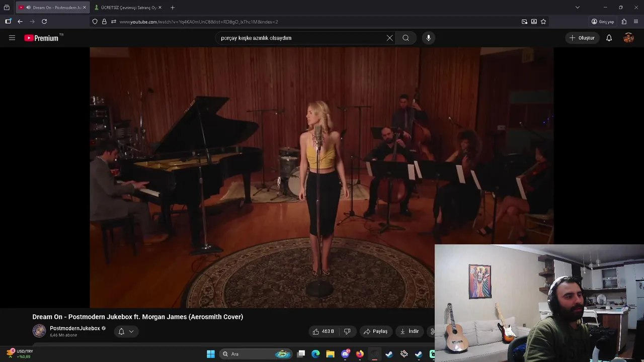Image resolution: width=644 pixels, height=362 pixels.
Task: Open Discord from the taskbar
Action: [x=345, y=354]
